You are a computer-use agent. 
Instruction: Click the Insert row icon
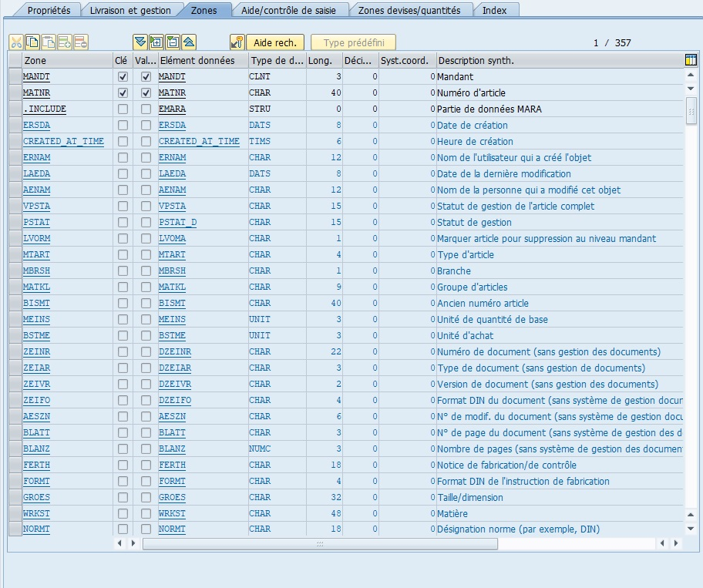tap(65, 43)
